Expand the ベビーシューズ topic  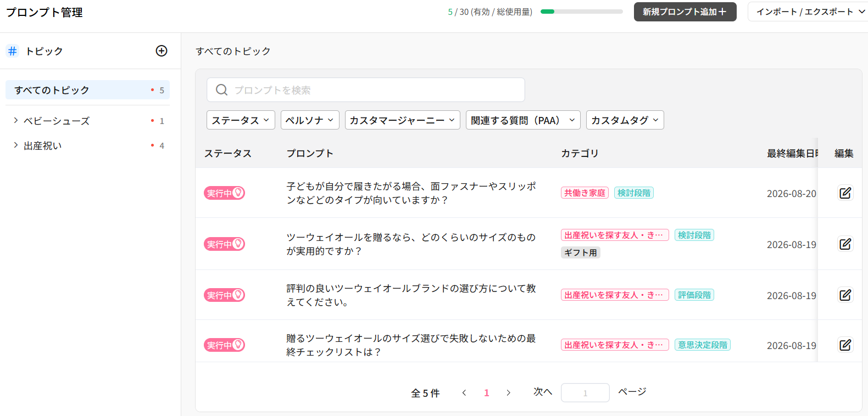click(x=16, y=121)
